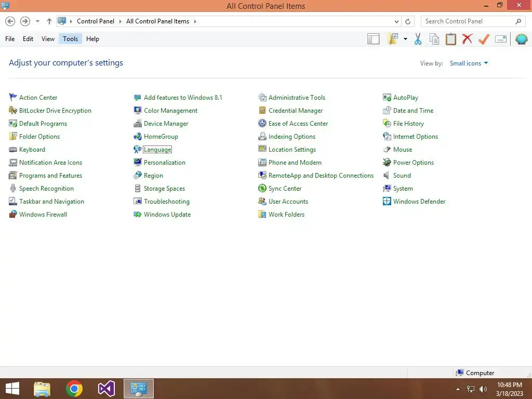This screenshot has width=532, height=399.
Task: Click the Power Options icon
Action: coord(387,162)
